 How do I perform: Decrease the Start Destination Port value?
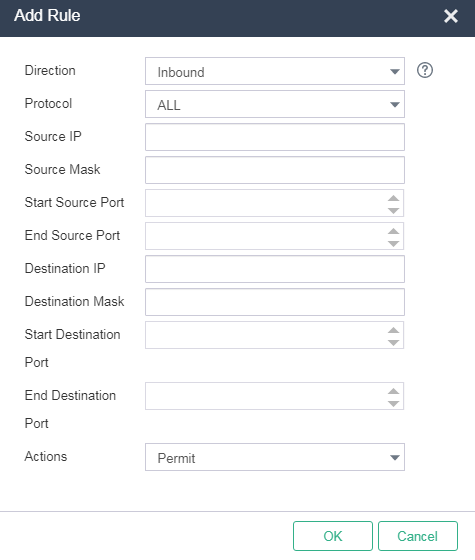[393, 342]
